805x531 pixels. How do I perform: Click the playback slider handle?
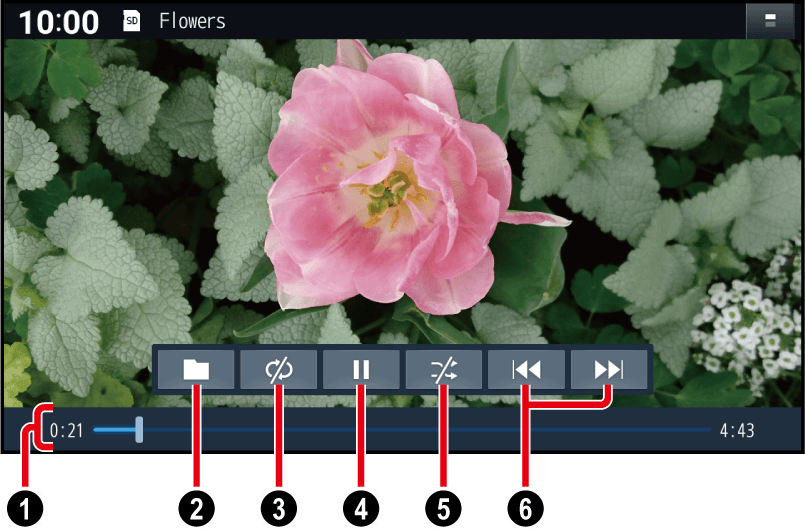pos(139,430)
